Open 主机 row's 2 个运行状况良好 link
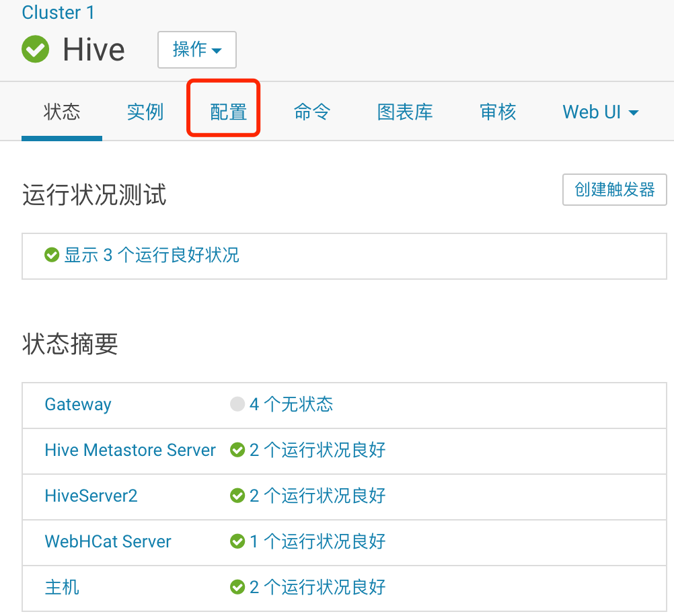 coord(317,587)
